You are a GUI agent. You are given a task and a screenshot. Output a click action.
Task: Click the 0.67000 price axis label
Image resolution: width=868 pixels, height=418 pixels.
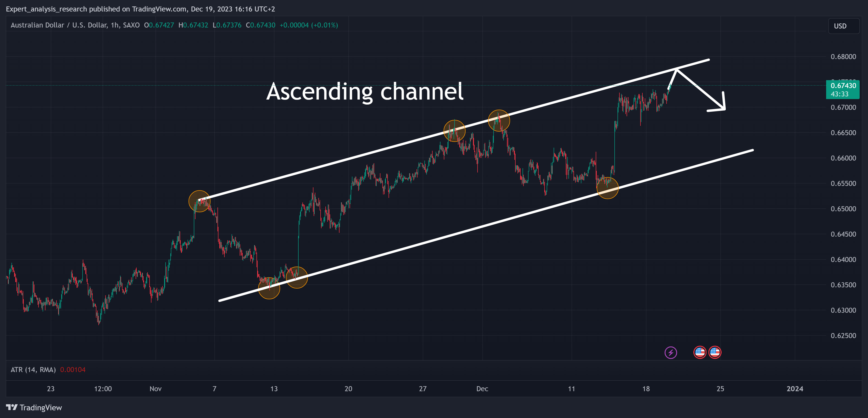click(843, 107)
